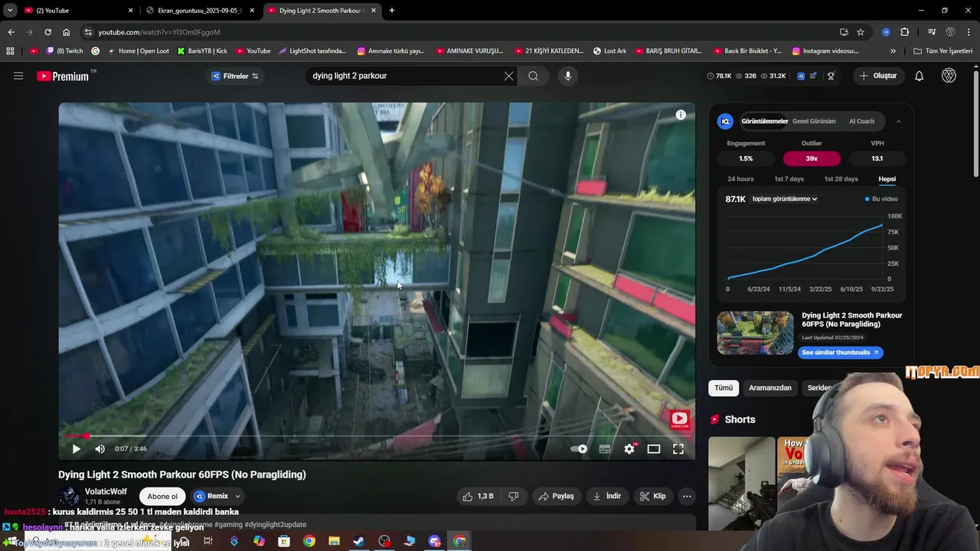Viewport: 980px width, 551px height.
Task: Open YouTube notifications bell
Action: coord(920,76)
